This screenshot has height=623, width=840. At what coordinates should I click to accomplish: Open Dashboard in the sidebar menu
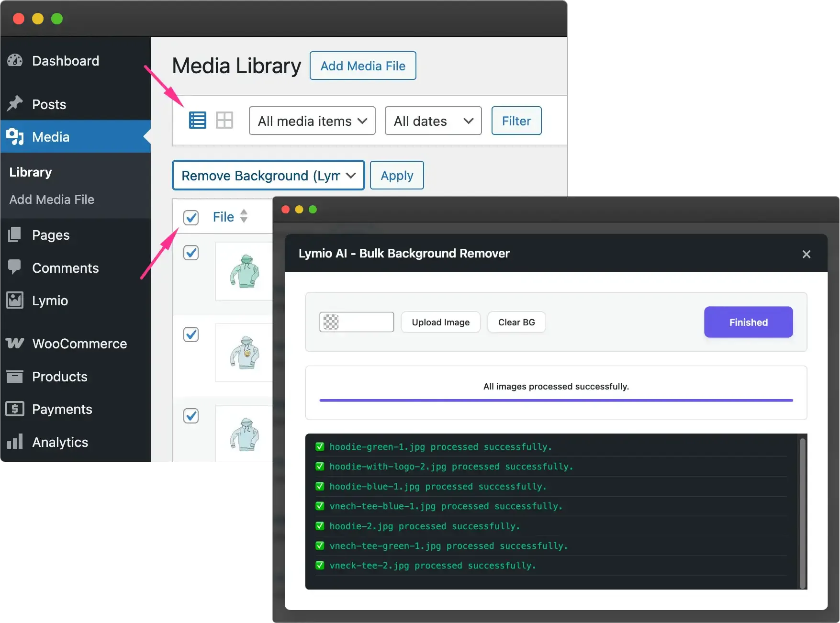(76, 61)
